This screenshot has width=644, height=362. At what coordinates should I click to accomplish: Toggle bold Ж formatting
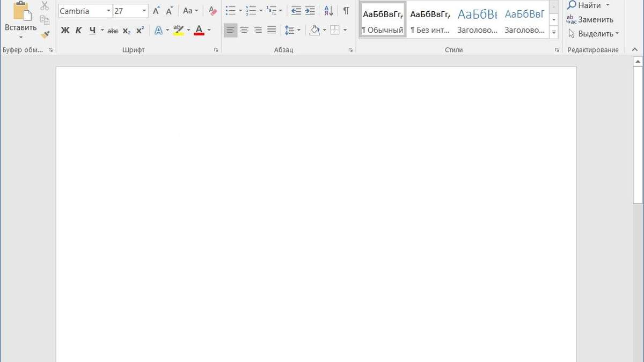click(65, 31)
